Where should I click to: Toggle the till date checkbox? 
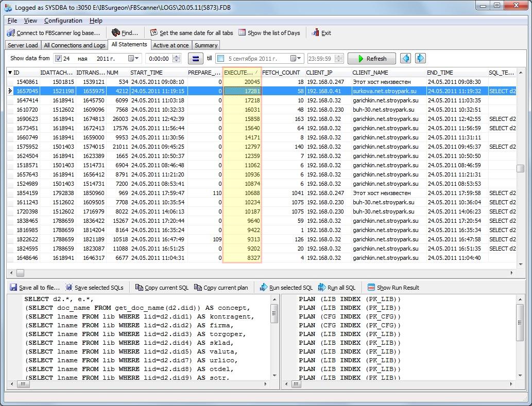(x=220, y=59)
